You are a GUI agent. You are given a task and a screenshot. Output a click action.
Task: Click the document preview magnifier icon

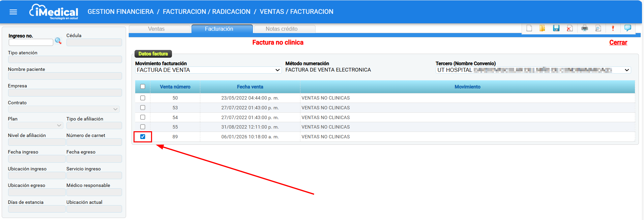tap(598, 28)
